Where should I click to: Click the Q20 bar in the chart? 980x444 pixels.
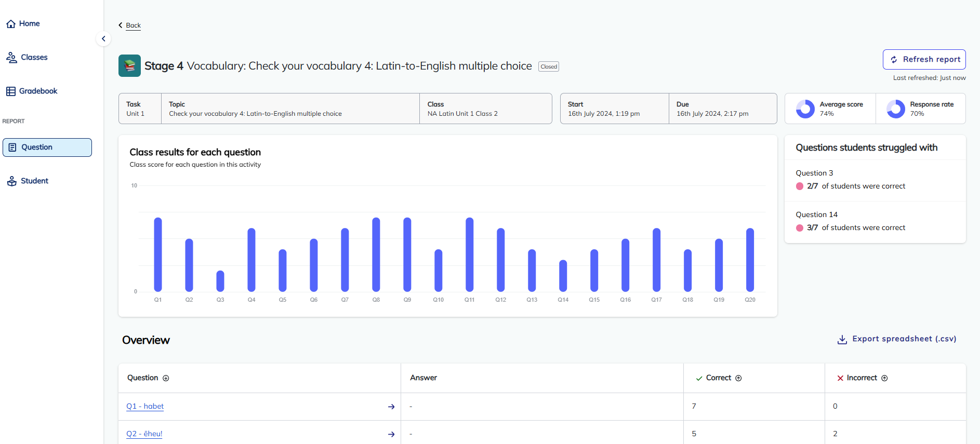coord(750,260)
